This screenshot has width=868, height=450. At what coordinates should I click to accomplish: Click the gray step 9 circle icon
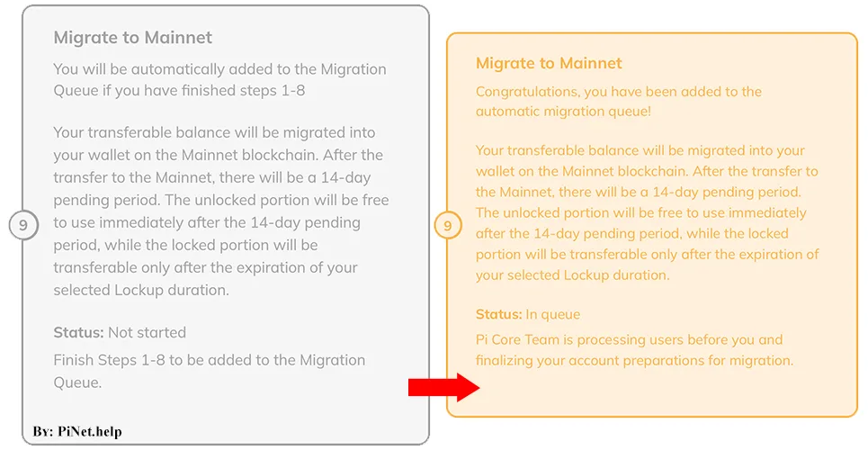23,224
